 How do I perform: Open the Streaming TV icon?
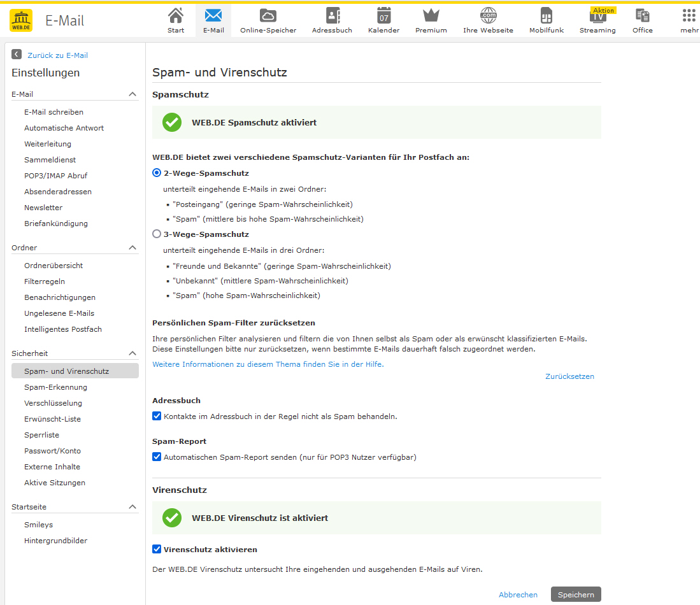tap(597, 17)
